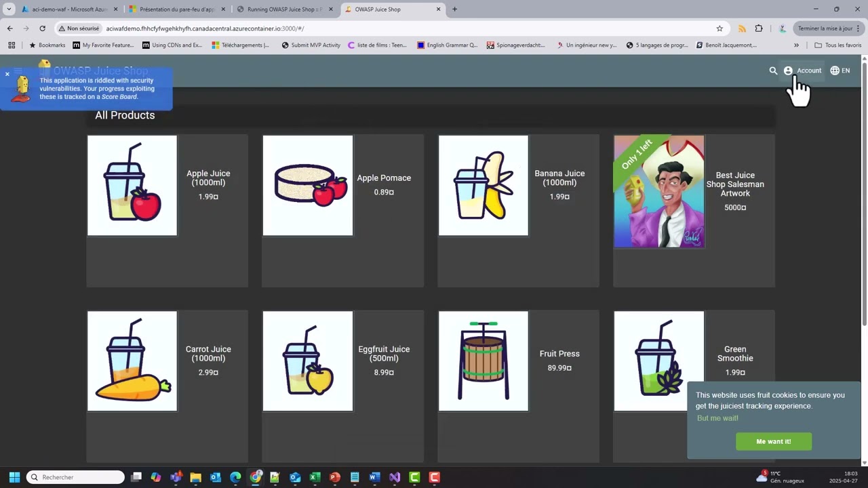The width and height of the screenshot is (868, 488).
Task: Click the 'All Products' heading
Action: (x=125, y=115)
